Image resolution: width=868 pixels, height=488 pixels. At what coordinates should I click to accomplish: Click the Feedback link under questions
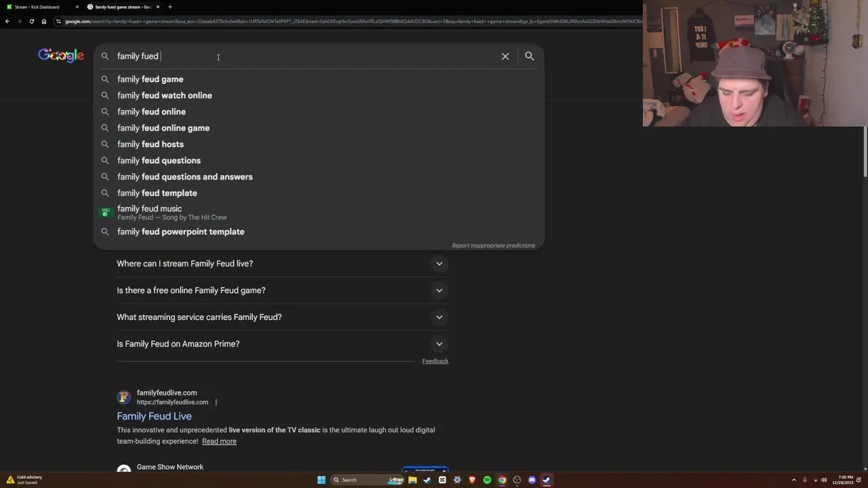click(435, 361)
